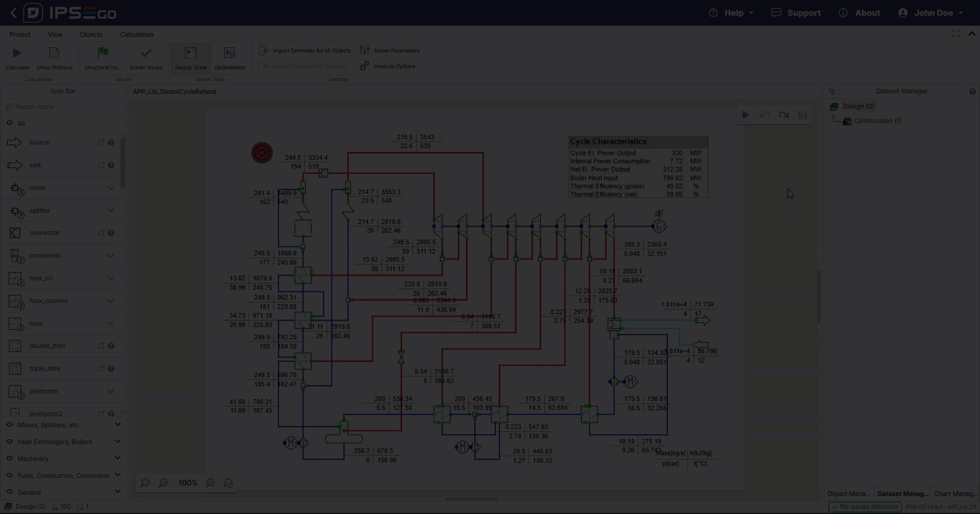This screenshot has width=980, height=514.
Task: Open Solver Parameters settings
Action: coord(390,51)
